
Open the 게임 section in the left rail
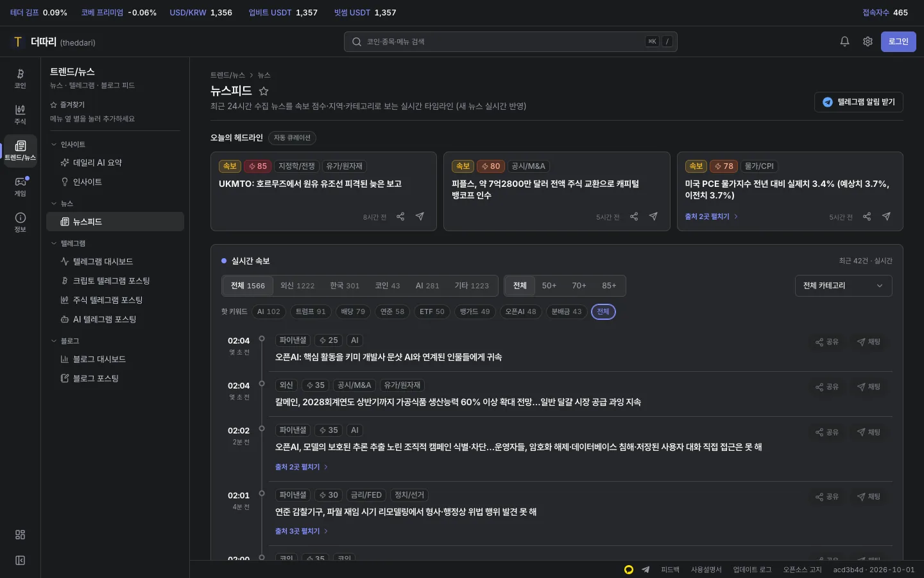coord(20,186)
